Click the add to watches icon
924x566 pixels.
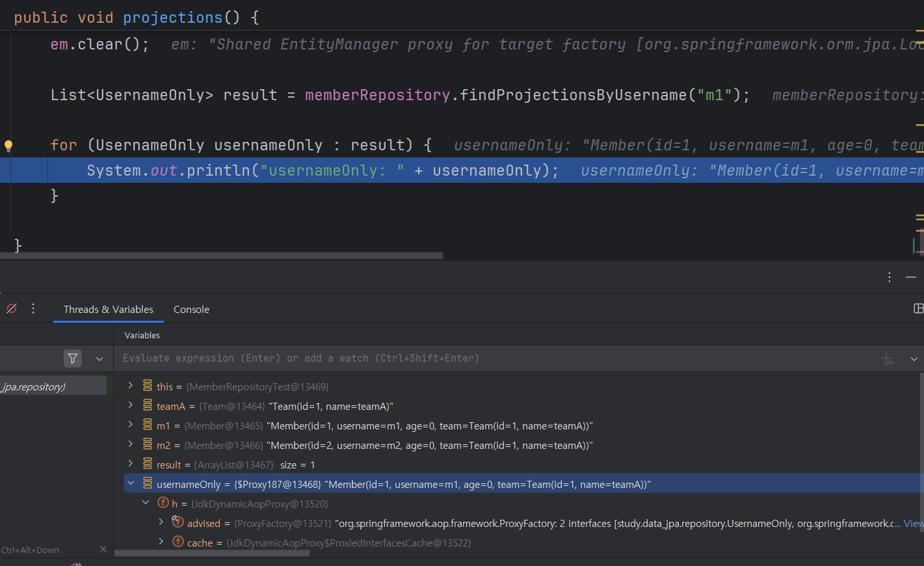pos(888,358)
